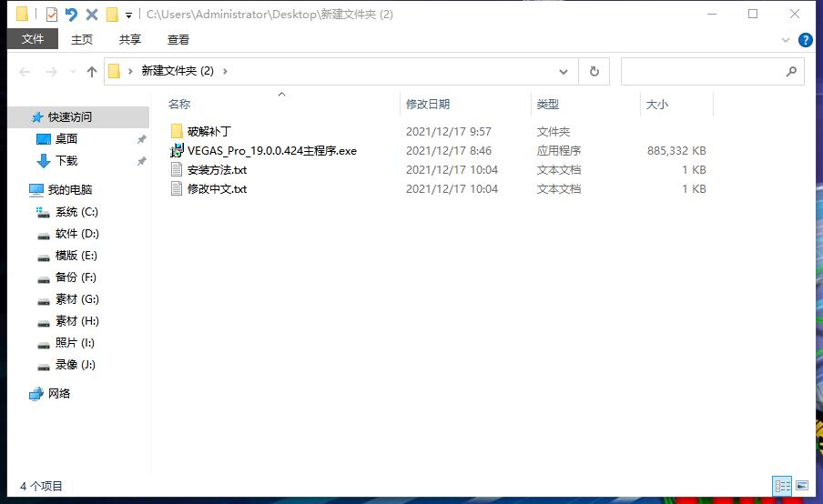Open drive 备份 (F:)
The height and width of the screenshot is (504, 823).
76,277
